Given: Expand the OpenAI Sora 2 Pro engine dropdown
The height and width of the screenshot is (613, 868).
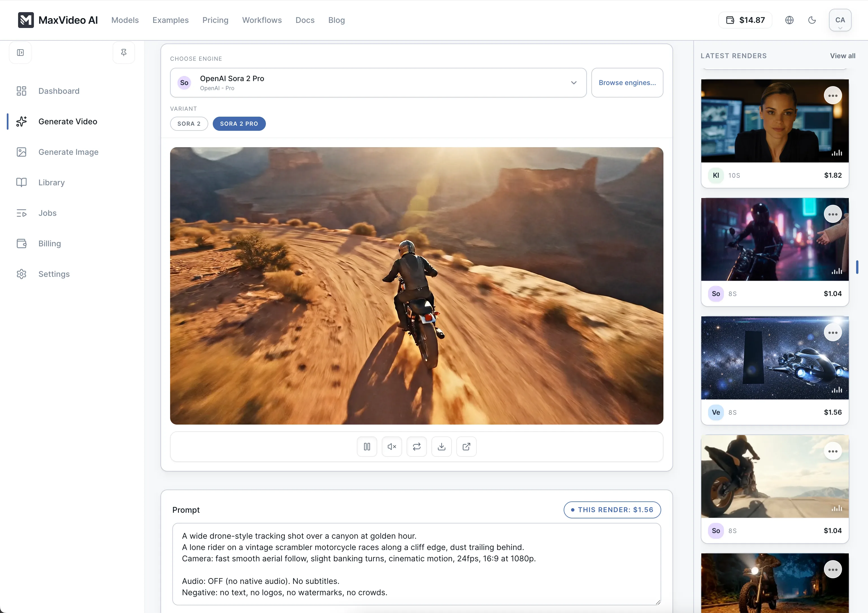Looking at the screenshot, I should (x=574, y=82).
